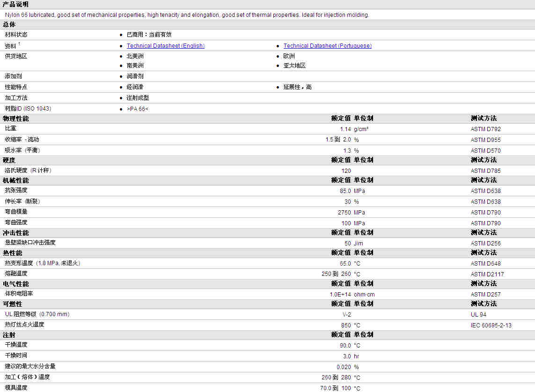Click the ASTM D785 test method
This screenshot has width=535, height=392.
point(486,171)
